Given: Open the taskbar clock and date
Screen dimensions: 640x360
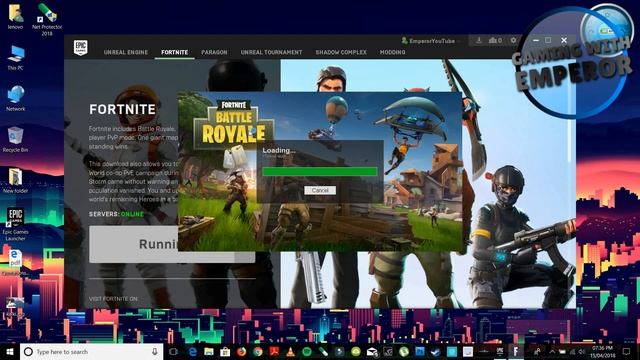Looking at the screenshot, I should pos(602,351).
